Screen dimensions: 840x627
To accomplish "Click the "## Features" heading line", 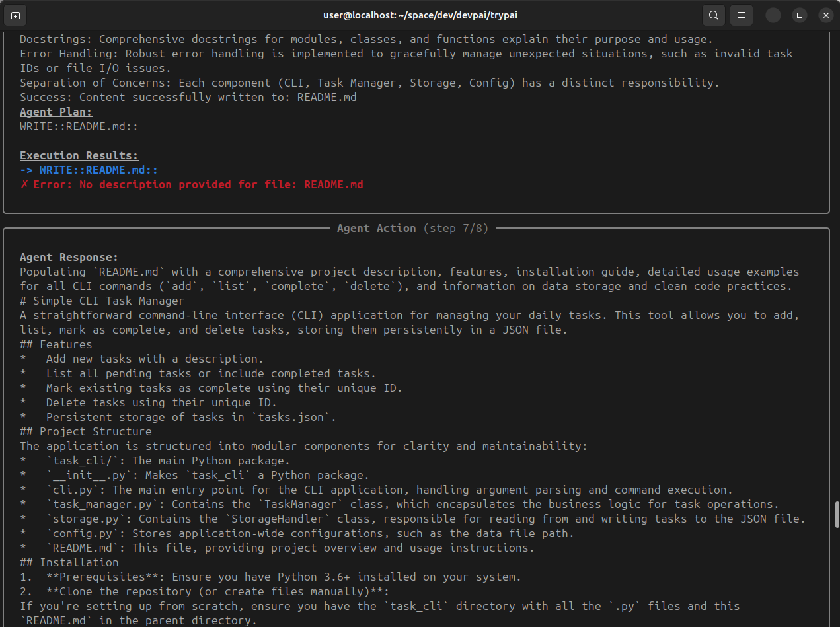I will 56,344.
